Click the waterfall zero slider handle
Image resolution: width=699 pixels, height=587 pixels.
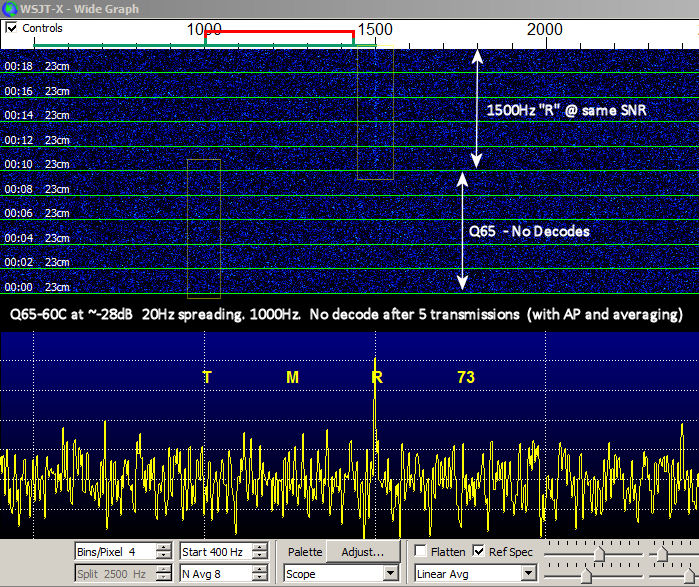(x=662, y=554)
